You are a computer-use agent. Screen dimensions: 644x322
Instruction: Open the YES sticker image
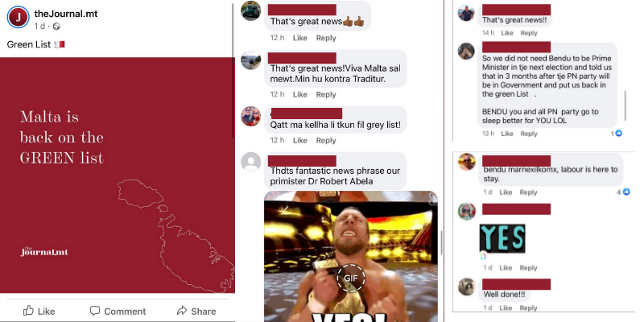(x=502, y=238)
